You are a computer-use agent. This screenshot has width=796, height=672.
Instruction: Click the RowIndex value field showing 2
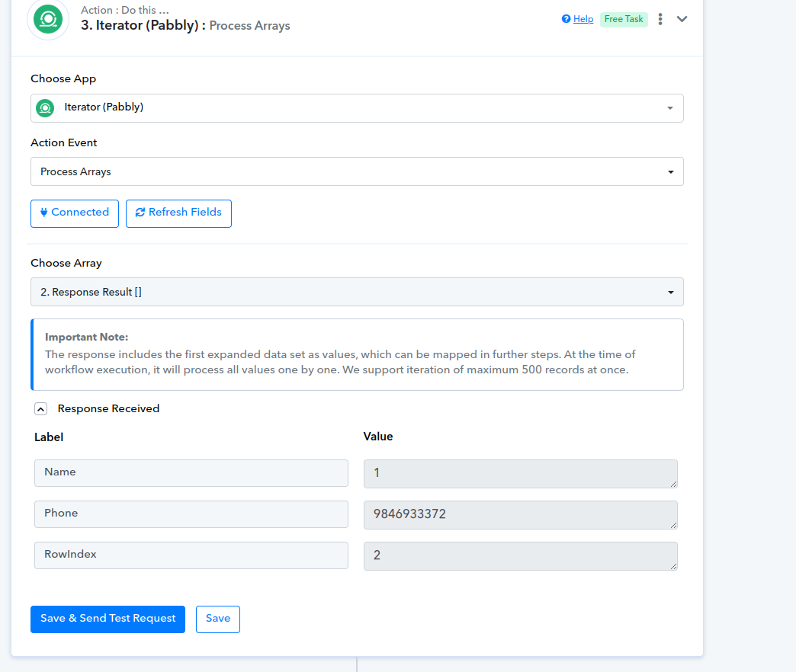click(x=520, y=556)
